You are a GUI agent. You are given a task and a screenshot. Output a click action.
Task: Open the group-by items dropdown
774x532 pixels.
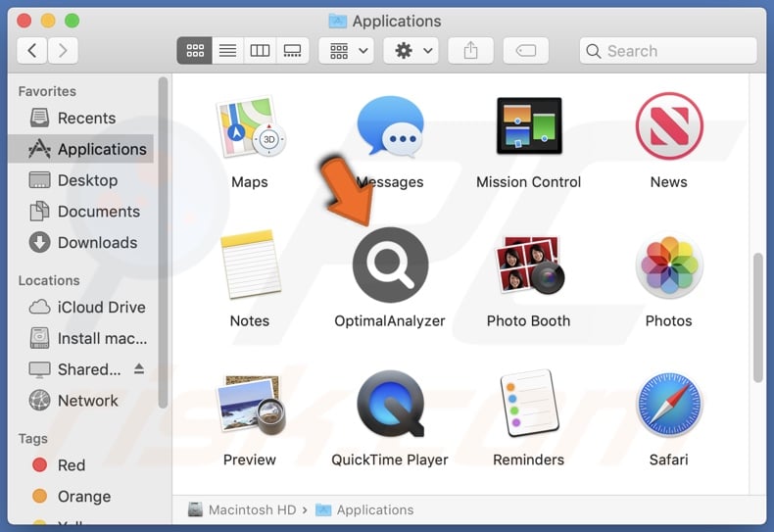point(347,50)
